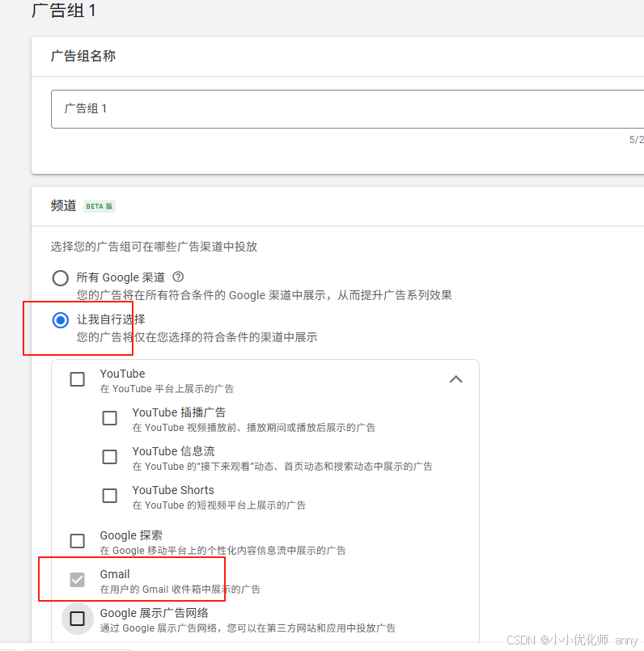Viewport: 644px width, 651px height.
Task: Click the Gmail label text
Action: [115, 574]
